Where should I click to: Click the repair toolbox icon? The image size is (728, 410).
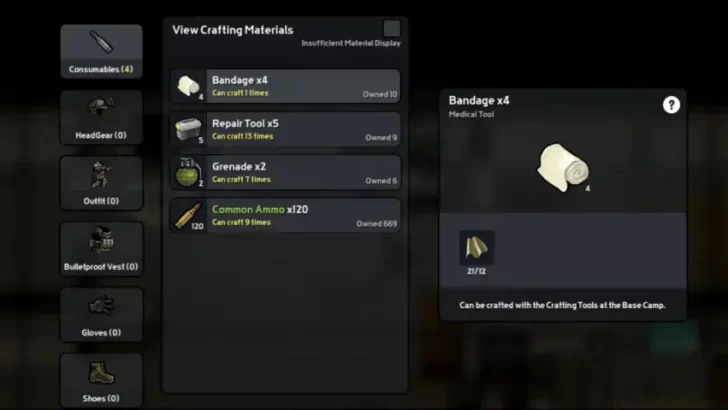pyautogui.click(x=188, y=129)
